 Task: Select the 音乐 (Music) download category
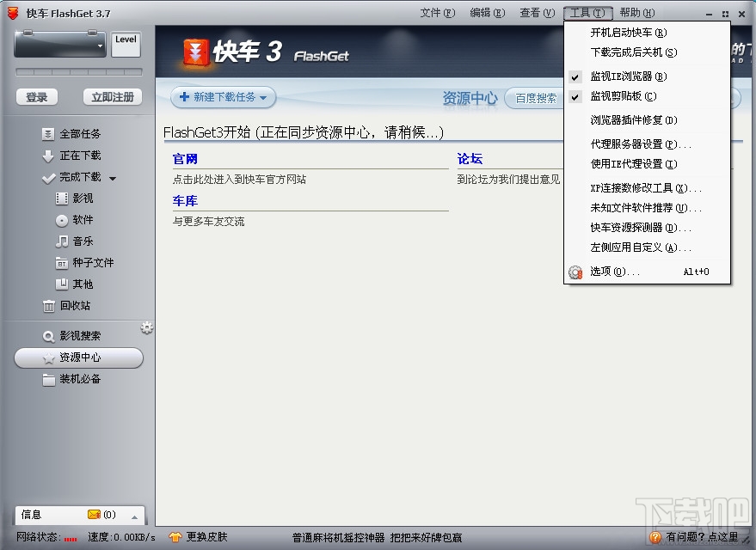coord(83,241)
